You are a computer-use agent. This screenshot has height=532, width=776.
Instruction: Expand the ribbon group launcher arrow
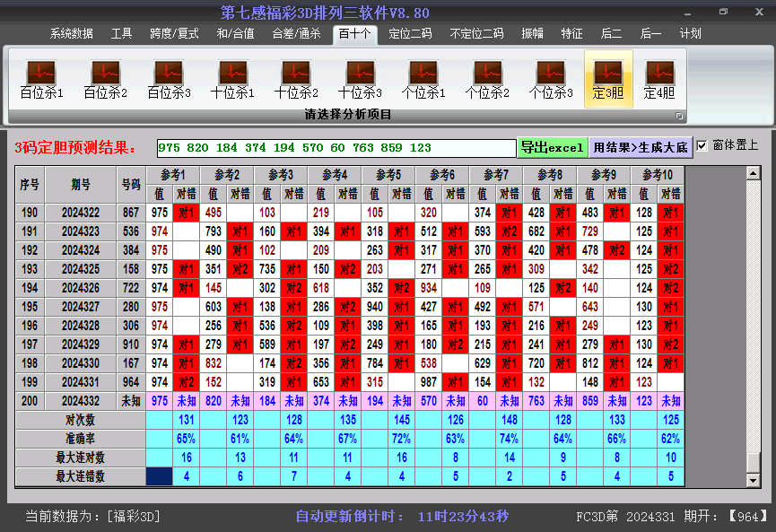coord(679,116)
